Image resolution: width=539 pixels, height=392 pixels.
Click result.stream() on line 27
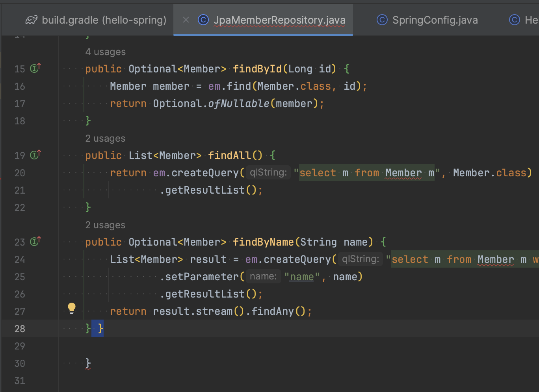(x=199, y=311)
